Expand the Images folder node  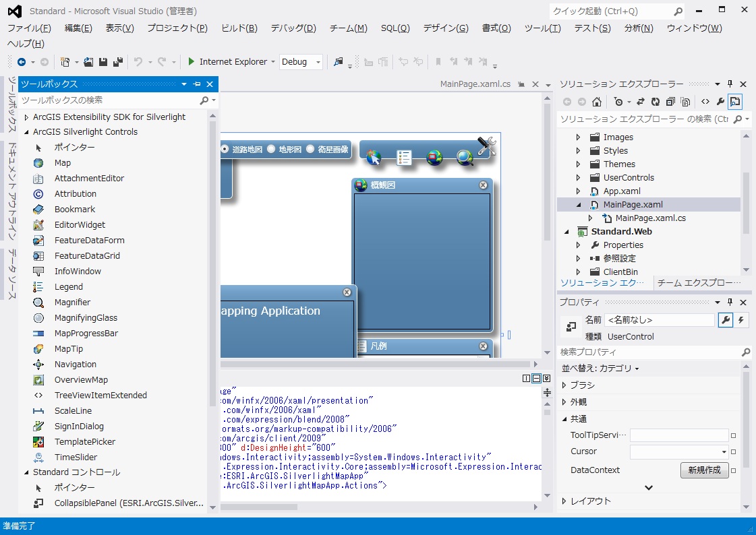pyautogui.click(x=578, y=137)
